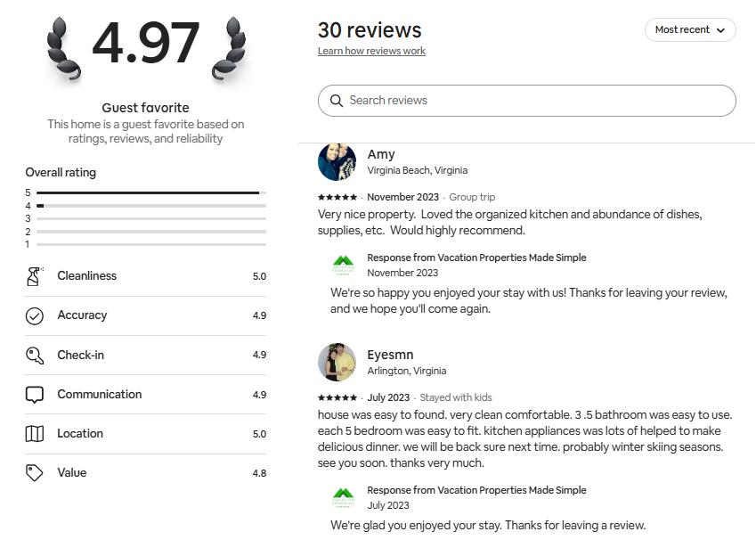Image resolution: width=756 pixels, height=548 pixels.
Task: Focus the Search reviews input field
Action: [x=534, y=101]
